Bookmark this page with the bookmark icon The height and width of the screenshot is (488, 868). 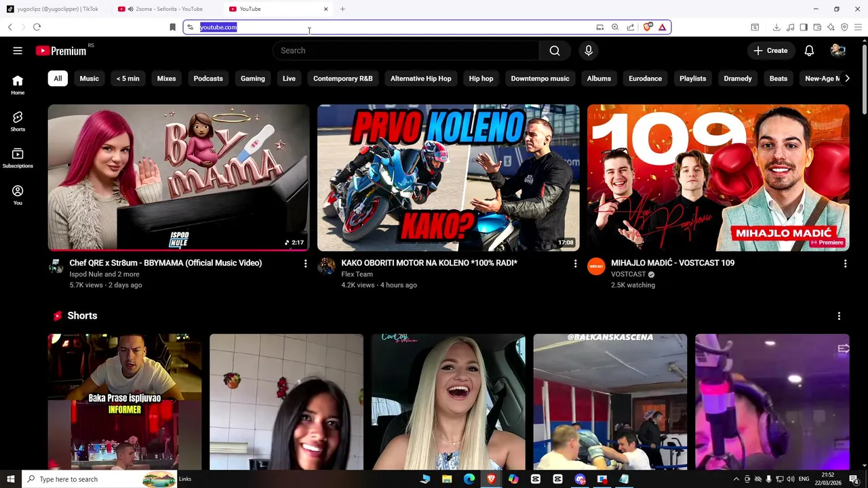coord(172,27)
